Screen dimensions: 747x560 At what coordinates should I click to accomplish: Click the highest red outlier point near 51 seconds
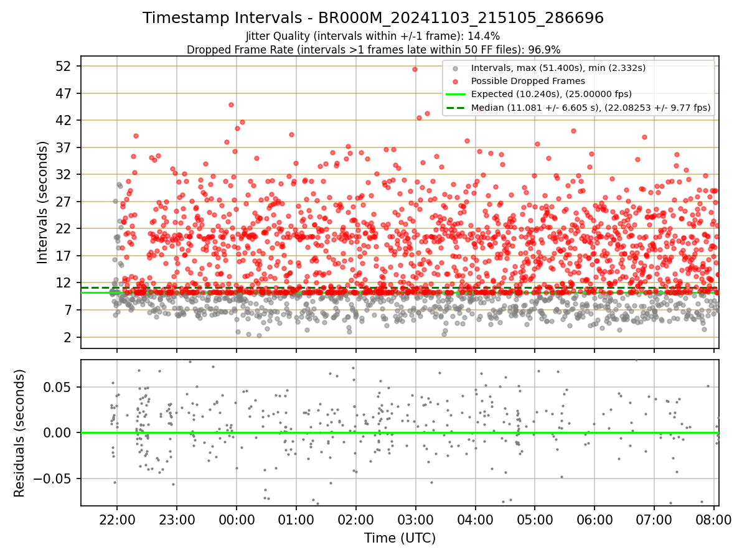pos(415,69)
